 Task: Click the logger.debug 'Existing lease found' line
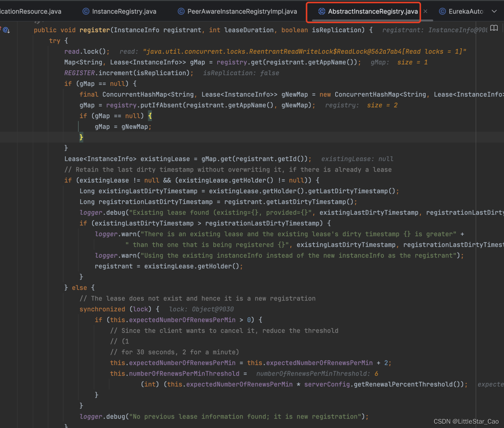pos(292,213)
